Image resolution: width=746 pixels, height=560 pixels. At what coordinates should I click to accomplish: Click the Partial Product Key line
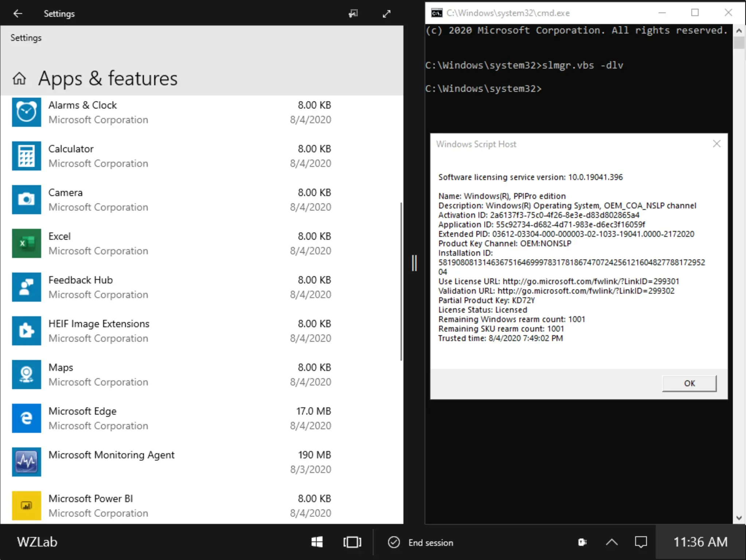pos(487,301)
